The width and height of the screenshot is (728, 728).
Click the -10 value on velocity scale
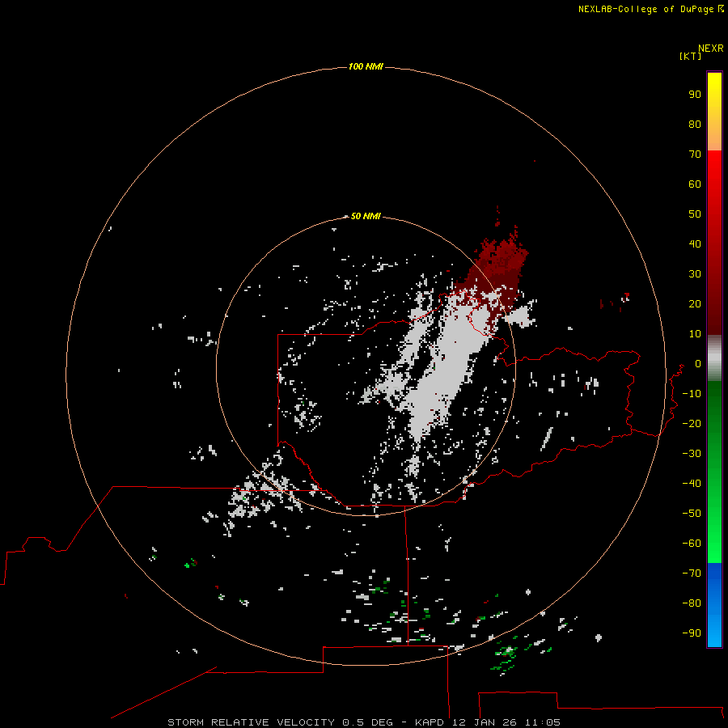click(692, 394)
